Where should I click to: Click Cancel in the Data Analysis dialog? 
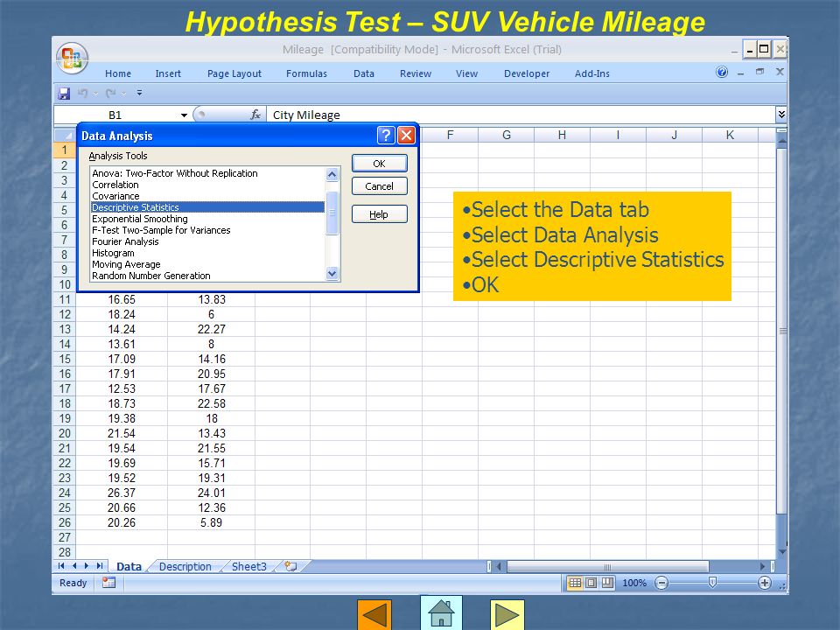click(x=379, y=186)
